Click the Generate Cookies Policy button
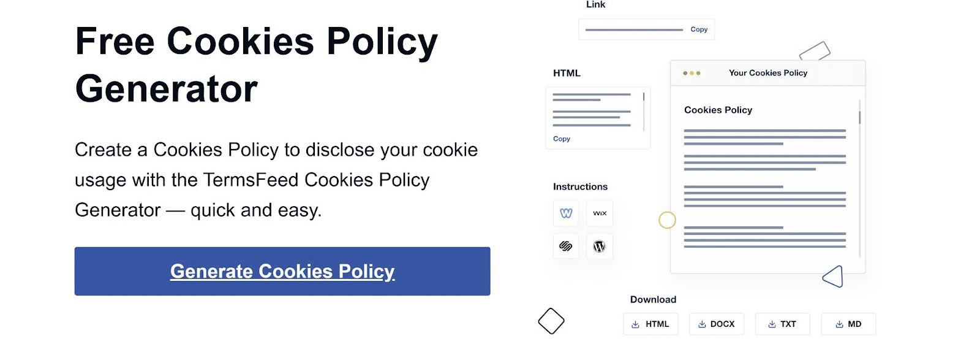The height and width of the screenshot is (360, 980). pyautogui.click(x=282, y=271)
